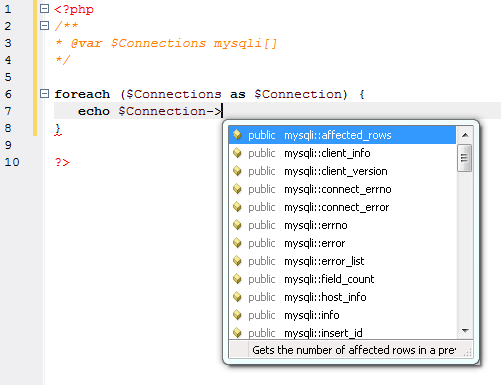The width and height of the screenshot is (501, 385).
Task: Select mysqli::info in completion popup
Action: tap(342, 315)
